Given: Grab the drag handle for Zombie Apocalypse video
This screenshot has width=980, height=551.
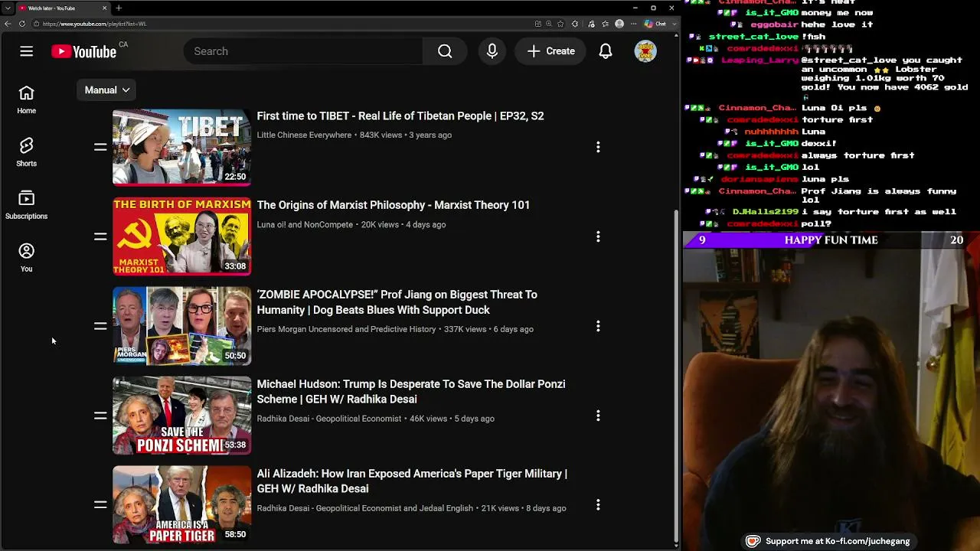Looking at the screenshot, I should point(100,326).
